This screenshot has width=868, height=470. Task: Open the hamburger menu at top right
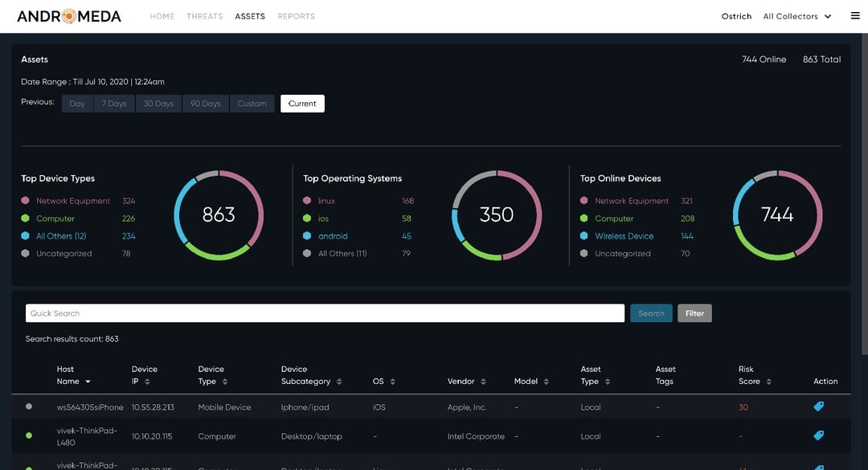click(854, 14)
